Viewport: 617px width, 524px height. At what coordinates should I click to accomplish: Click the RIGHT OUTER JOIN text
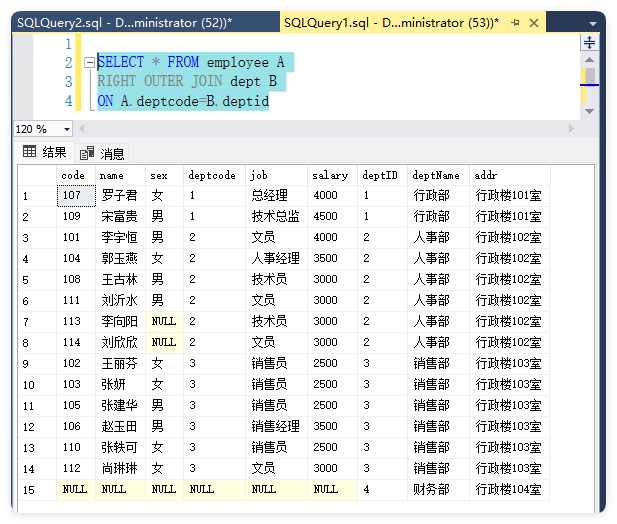pos(160,81)
